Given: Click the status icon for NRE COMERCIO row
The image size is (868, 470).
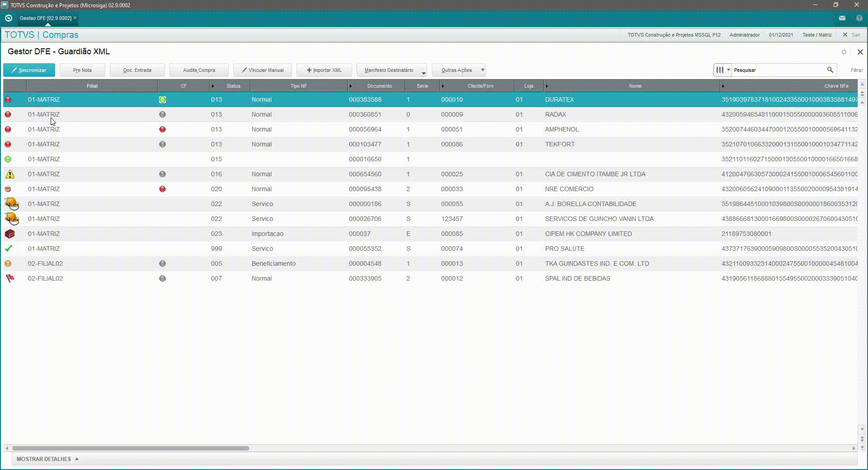Looking at the screenshot, I should [x=8, y=189].
